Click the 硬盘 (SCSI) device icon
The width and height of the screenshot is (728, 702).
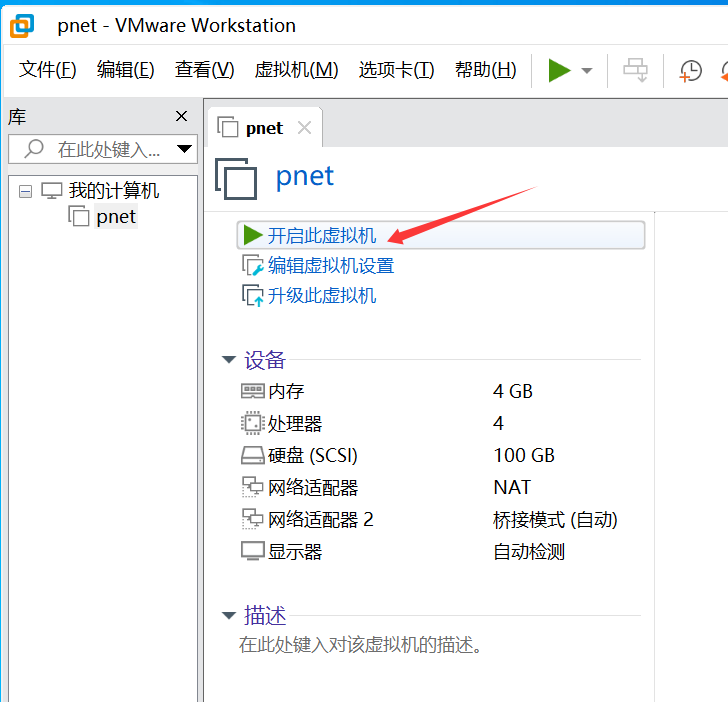tap(252, 455)
